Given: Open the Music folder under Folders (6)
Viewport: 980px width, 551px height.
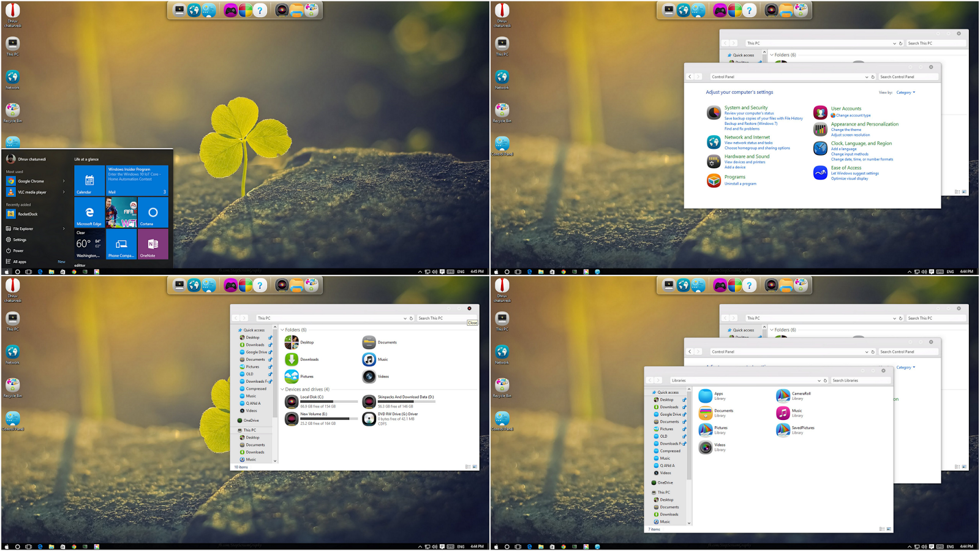Looking at the screenshot, I should click(375, 359).
